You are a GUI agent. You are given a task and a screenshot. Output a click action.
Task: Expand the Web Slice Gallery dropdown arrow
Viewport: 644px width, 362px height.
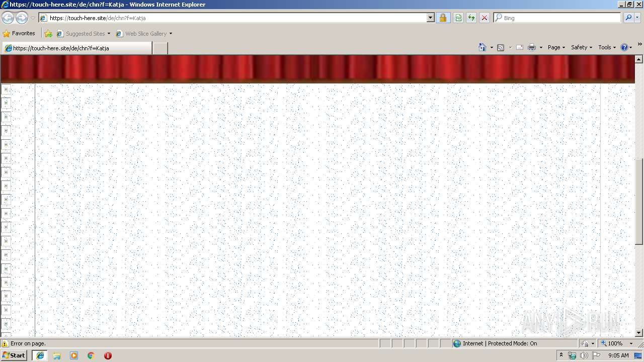(171, 34)
